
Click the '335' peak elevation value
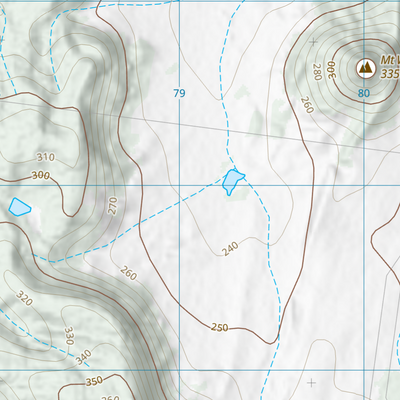click(390, 74)
